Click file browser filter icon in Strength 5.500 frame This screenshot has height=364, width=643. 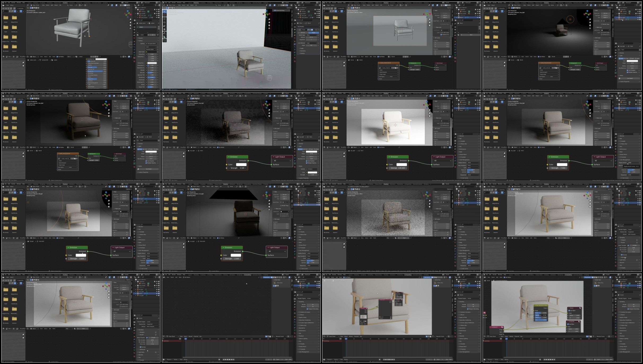click(181, 102)
